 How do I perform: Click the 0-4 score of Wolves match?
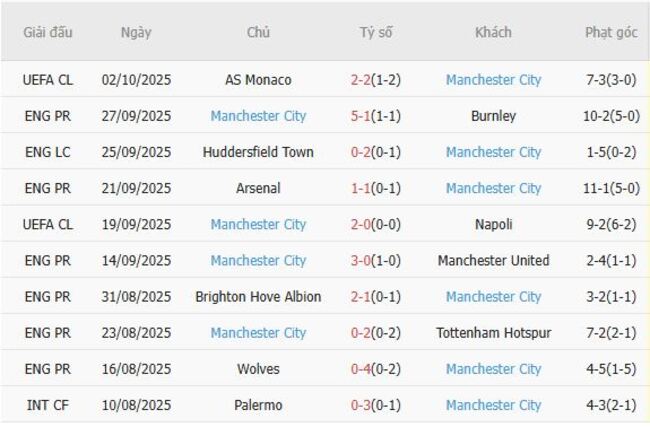point(361,369)
